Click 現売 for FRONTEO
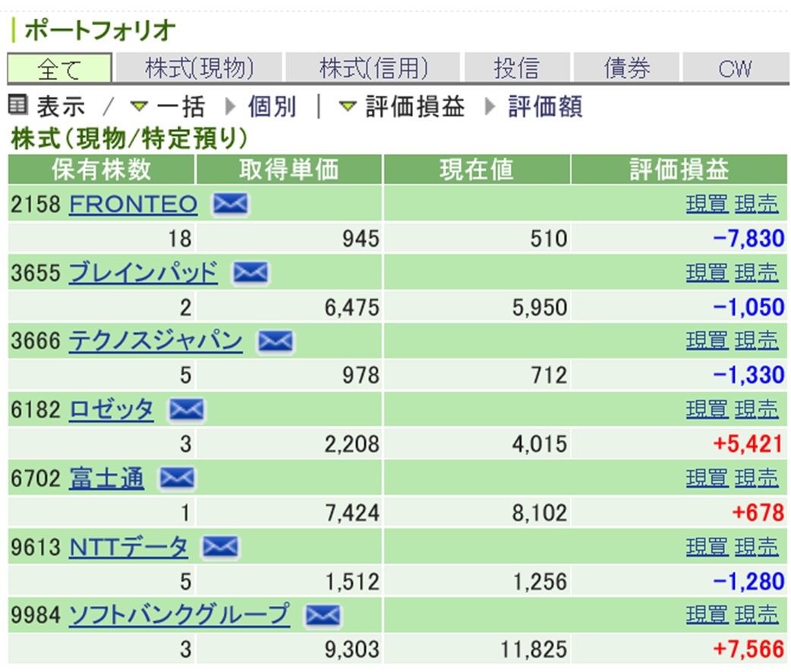The height and width of the screenshot is (672, 791). click(x=757, y=204)
